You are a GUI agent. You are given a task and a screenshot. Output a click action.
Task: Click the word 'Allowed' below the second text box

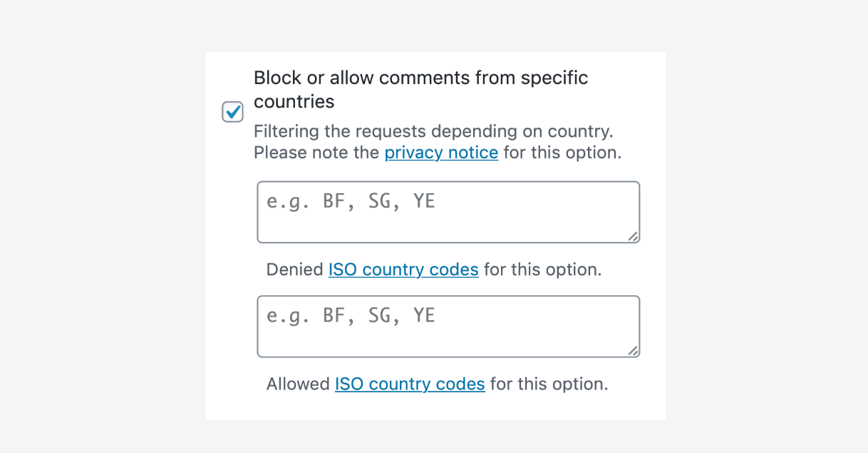pyautogui.click(x=298, y=384)
